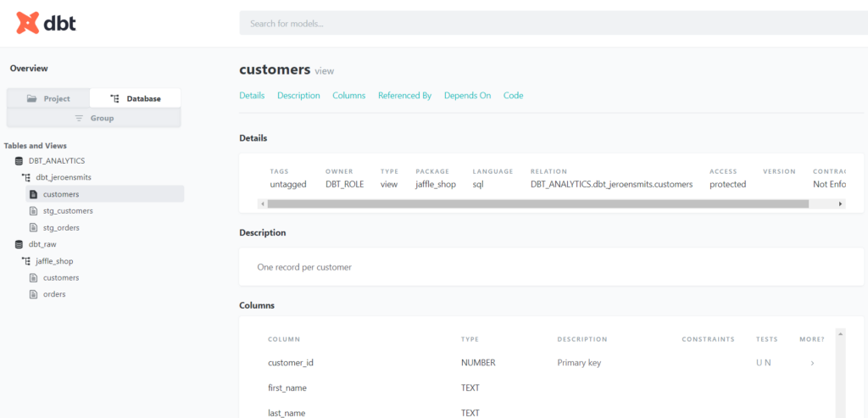Screen dimensions: 868x418
Task: Open stg_customers model in tree
Action: [x=68, y=211]
